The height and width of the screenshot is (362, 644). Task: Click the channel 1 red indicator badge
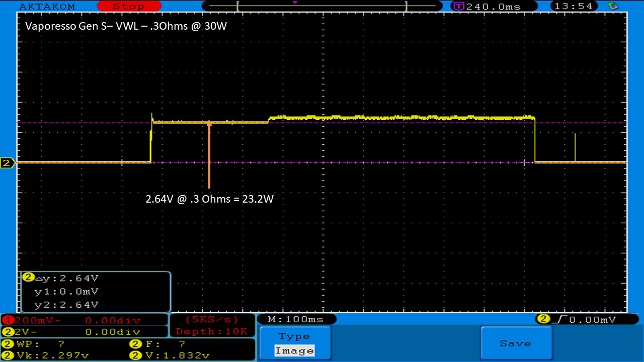click(x=8, y=320)
